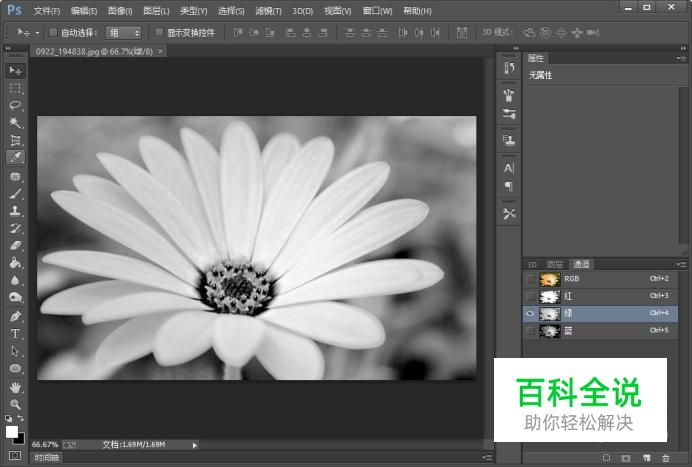692x467 pixels.
Task: Open the 滤镜 menu
Action: 268,10
